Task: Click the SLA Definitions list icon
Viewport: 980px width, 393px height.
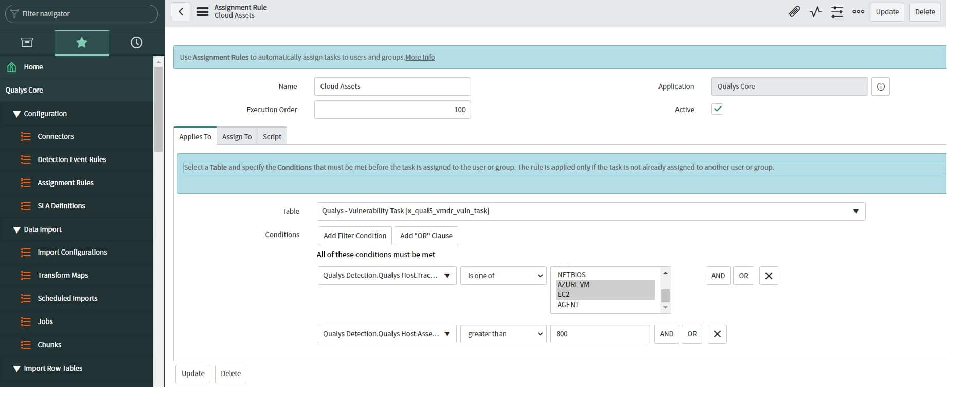Action: pyautogui.click(x=25, y=206)
